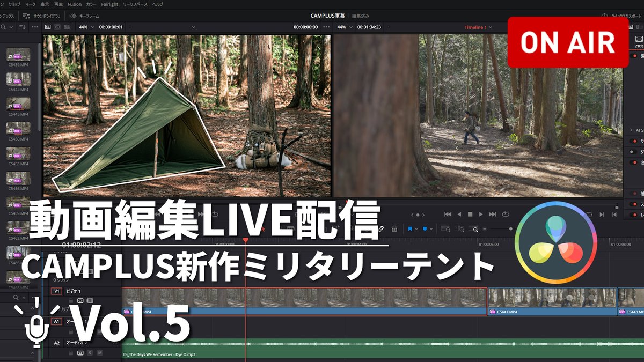
Task: Click the media pool search icon
Action: (x=4, y=27)
